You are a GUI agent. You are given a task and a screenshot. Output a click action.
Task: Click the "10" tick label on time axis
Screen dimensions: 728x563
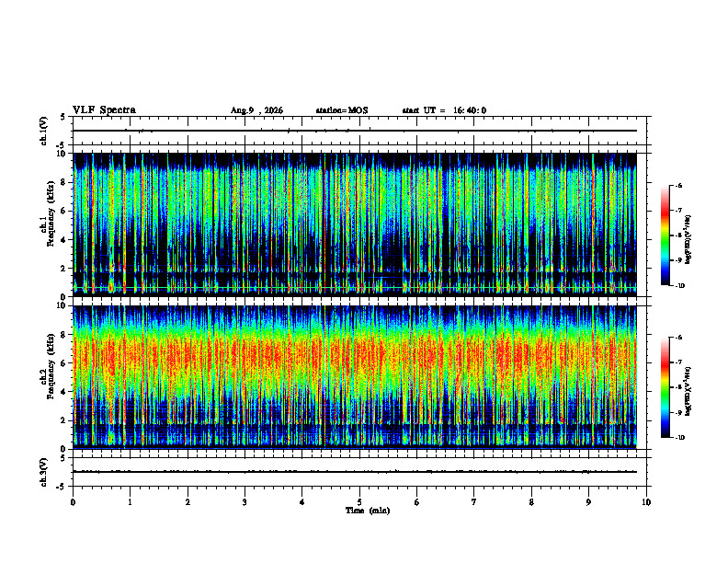pyautogui.click(x=646, y=502)
